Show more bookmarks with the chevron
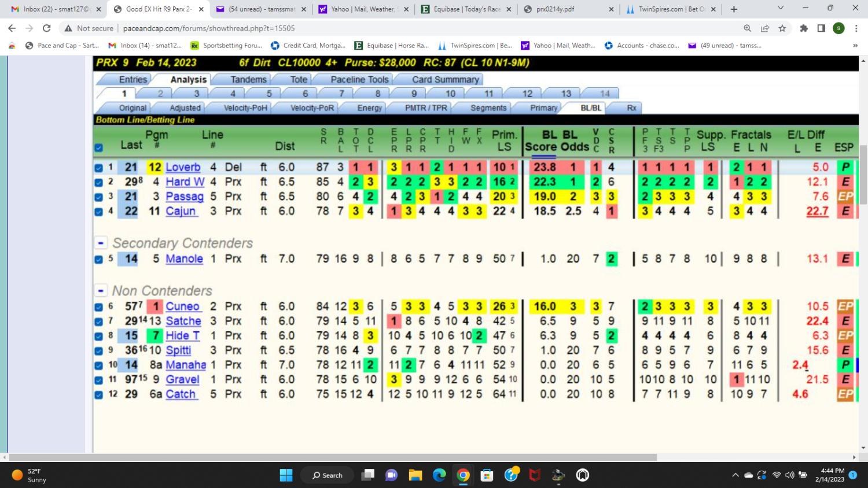 855,45
